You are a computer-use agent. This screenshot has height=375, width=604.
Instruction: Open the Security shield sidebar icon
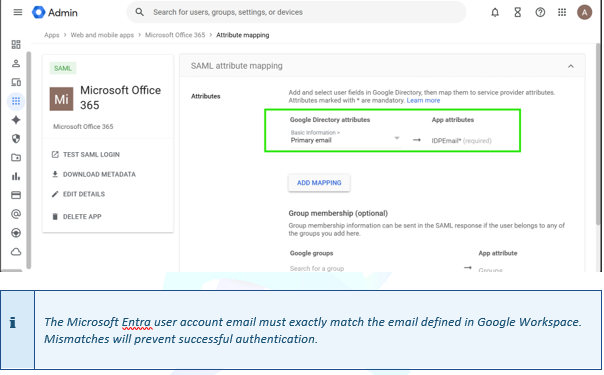pyautogui.click(x=16, y=139)
